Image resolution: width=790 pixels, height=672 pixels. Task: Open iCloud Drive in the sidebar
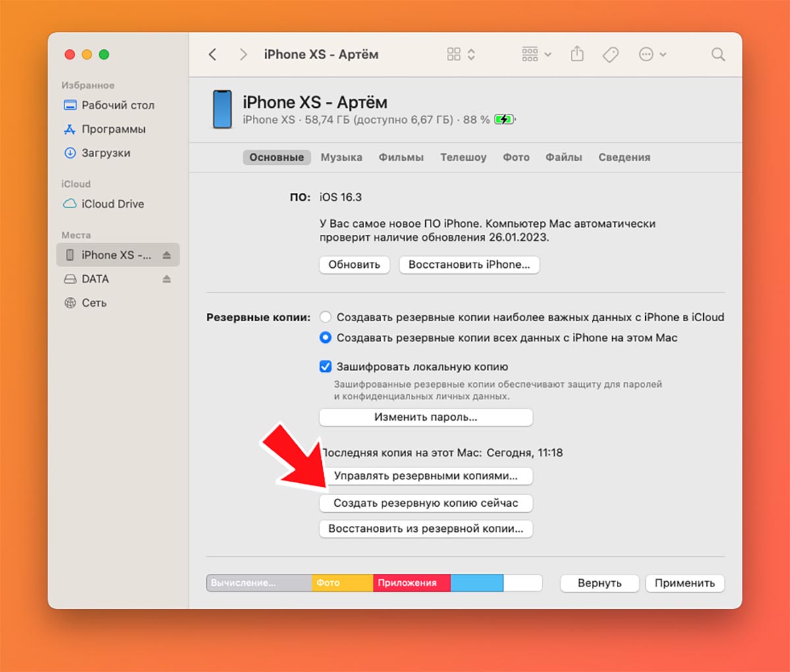(x=112, y=204)
